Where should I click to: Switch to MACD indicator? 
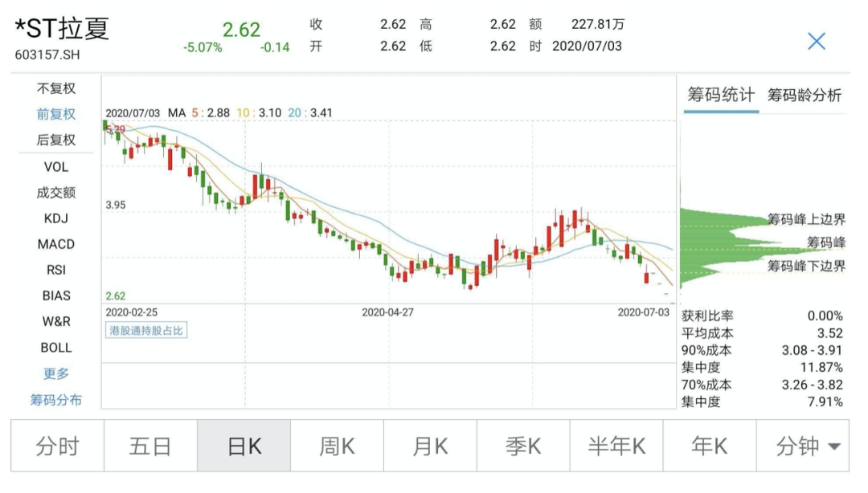(x=56, y=244)
